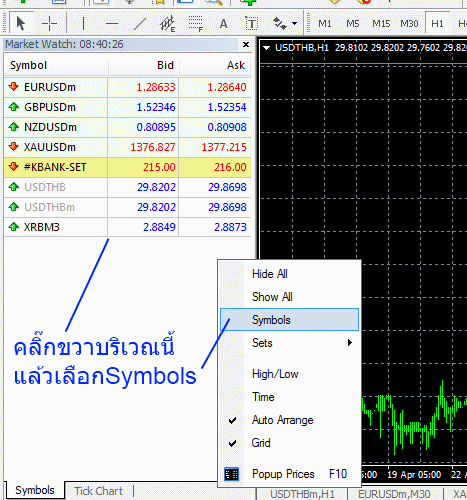Switch chart to M15 timeframe
This screenshot has height=500, width=467.
coord(381,24)
